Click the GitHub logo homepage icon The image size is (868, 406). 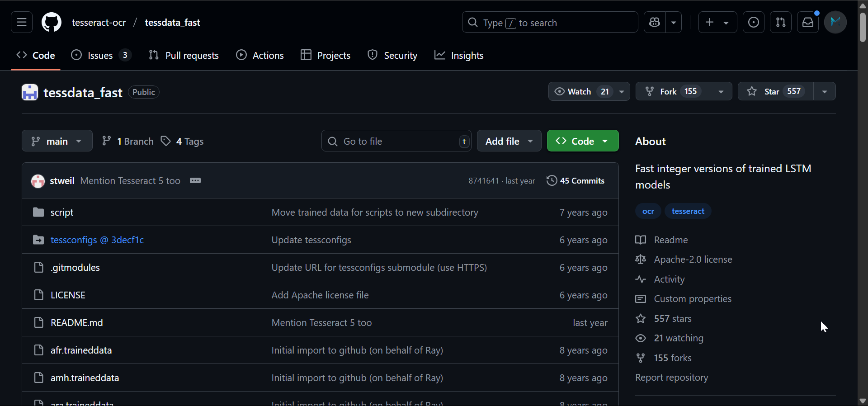[52, 22]
